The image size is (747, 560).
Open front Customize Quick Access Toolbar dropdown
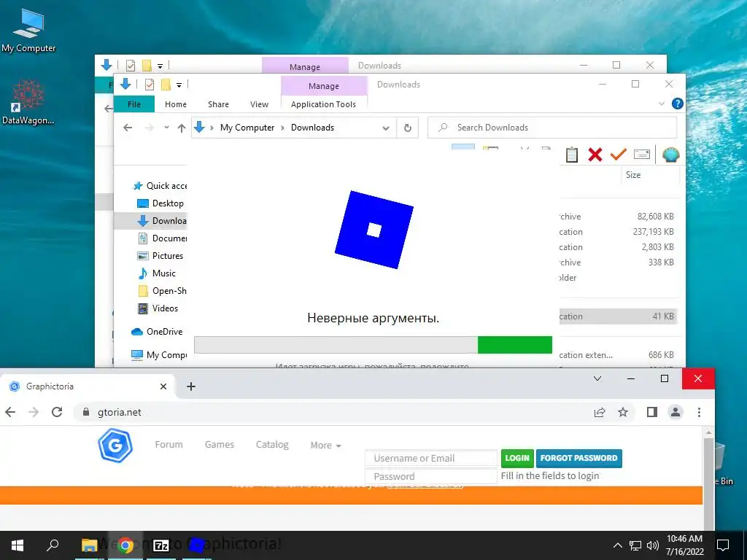(x=179, y=85)
